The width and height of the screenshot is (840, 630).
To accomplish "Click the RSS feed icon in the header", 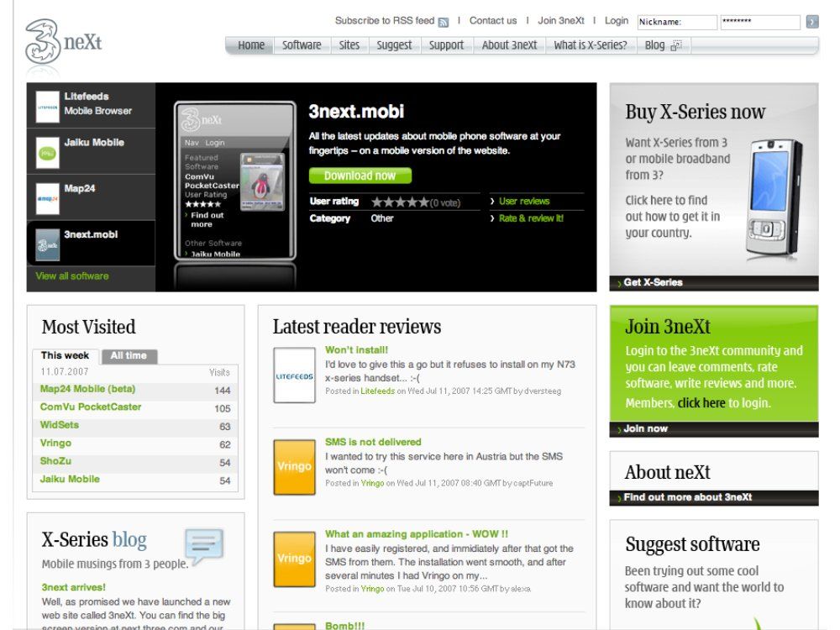I will (x=443, y=21).
